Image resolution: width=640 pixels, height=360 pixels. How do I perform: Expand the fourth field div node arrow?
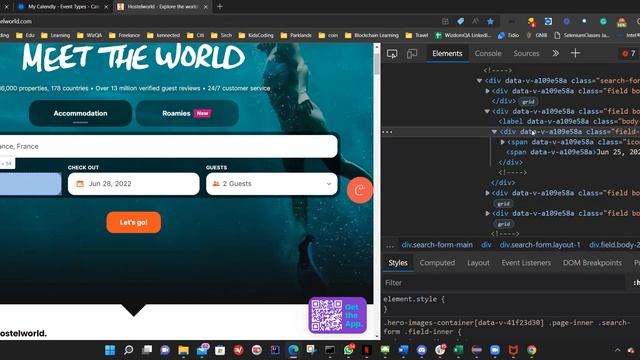click(487, 213)
